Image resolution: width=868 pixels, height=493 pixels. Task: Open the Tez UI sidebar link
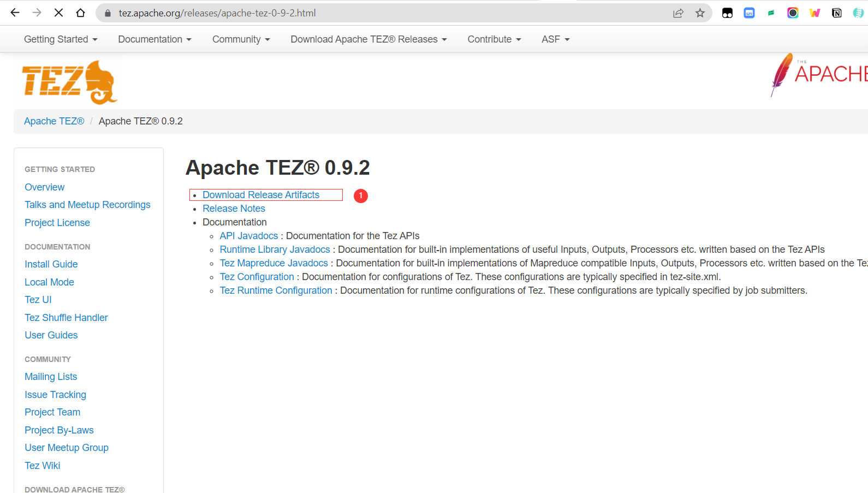[38, 300]
